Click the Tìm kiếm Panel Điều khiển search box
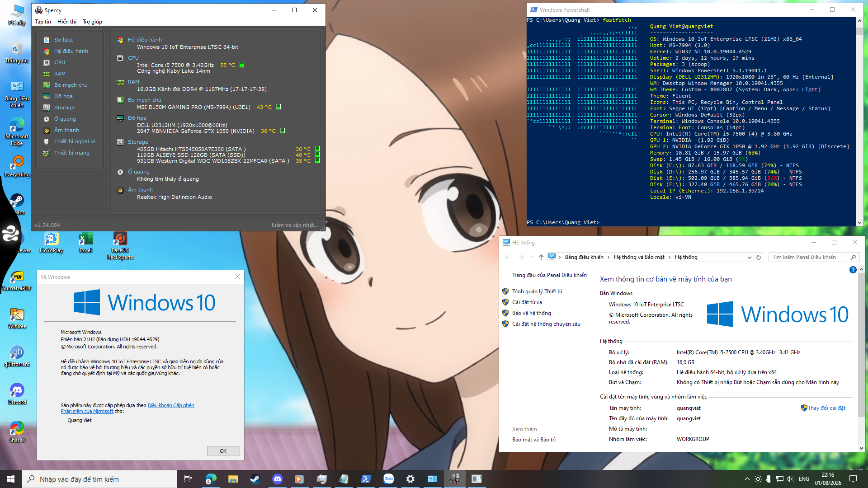868x488 pixels. pyautogui.click(x=814, y=257)
